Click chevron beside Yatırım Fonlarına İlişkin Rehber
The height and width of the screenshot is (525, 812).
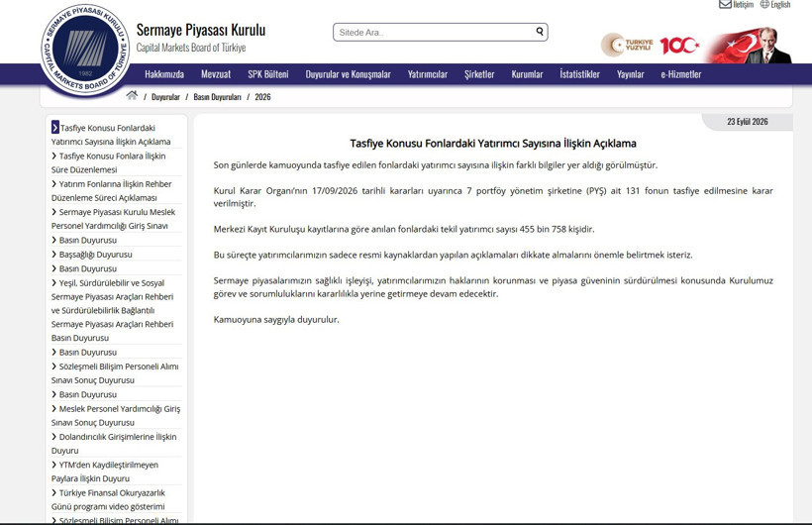tap(53, 183)
